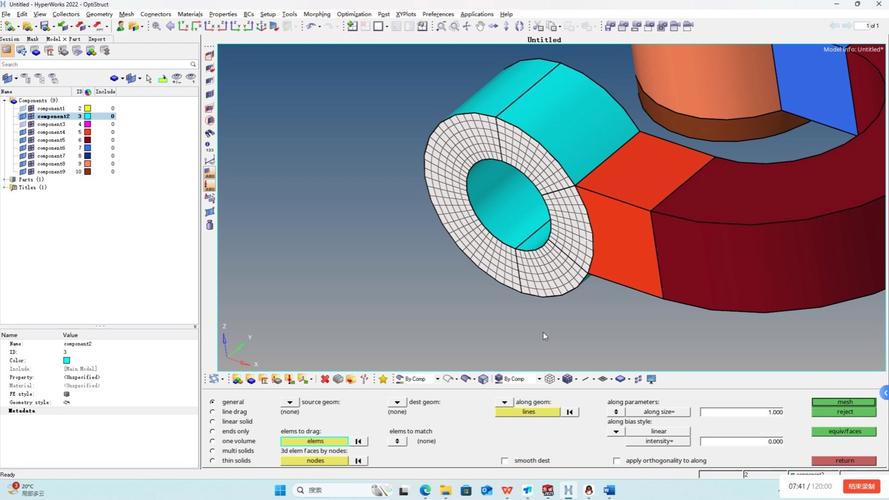
Task: Collapse the Components tree folder
Action: [4, 101]
